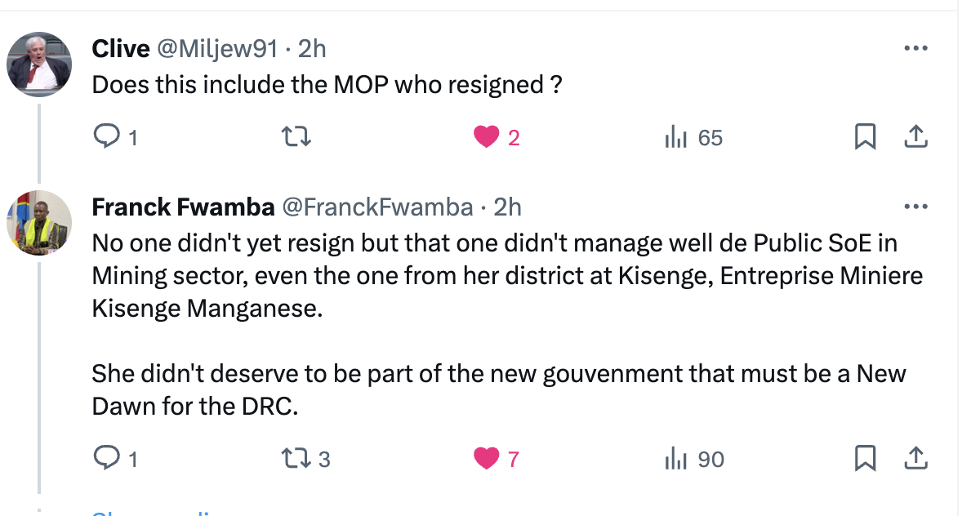Open the @FranckFwamba handle link
Image resolution: width=980 pixels, height=516 pixels.
tap(376, 207)
